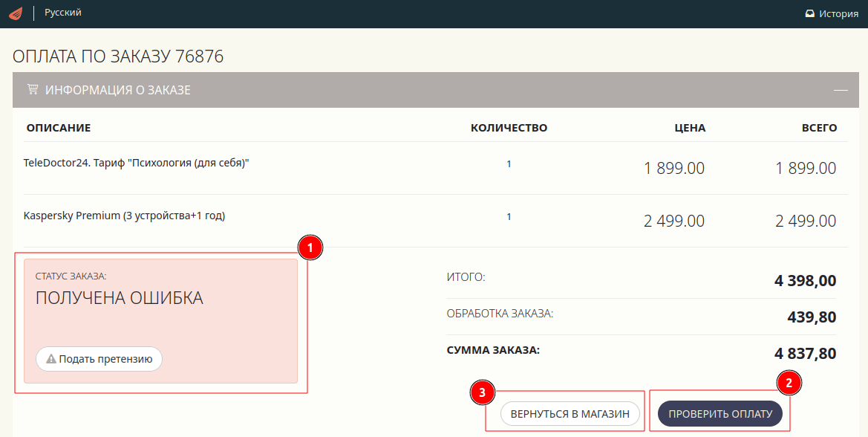Click the inbox icon beside История

(810, 13)
